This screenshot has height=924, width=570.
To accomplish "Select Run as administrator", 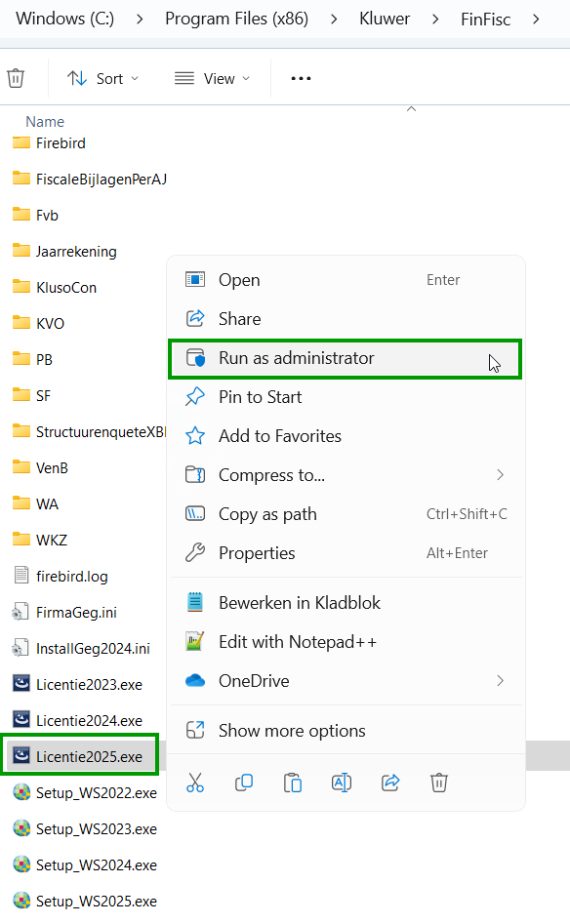I will pyautogui.click(x=346, y=358).
